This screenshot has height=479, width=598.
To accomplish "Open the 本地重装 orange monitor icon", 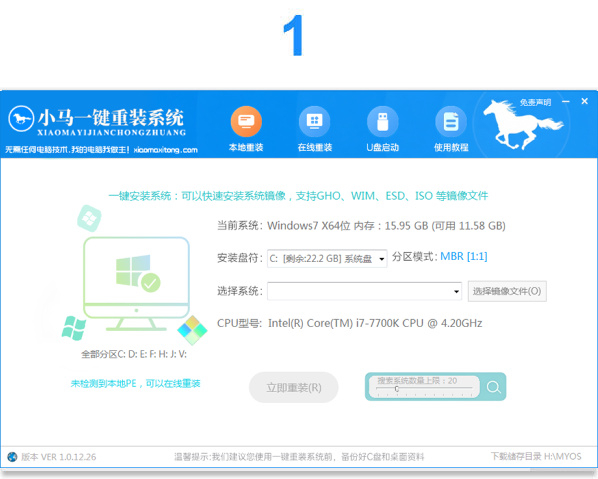I will [246, 122].
